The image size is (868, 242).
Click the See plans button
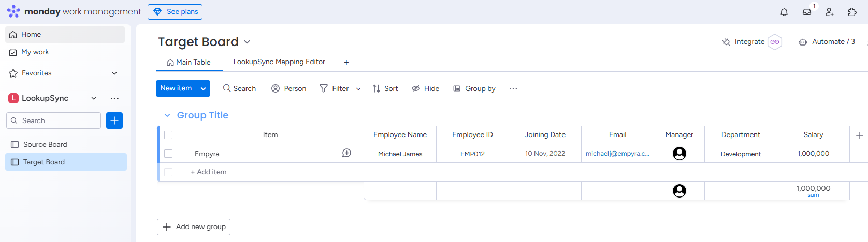[x=175, y=12]
